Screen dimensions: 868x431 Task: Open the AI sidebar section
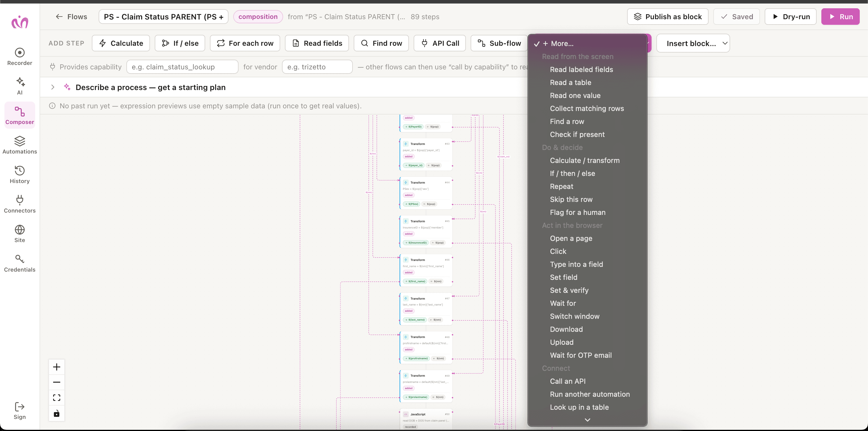(x=19, y=86)
